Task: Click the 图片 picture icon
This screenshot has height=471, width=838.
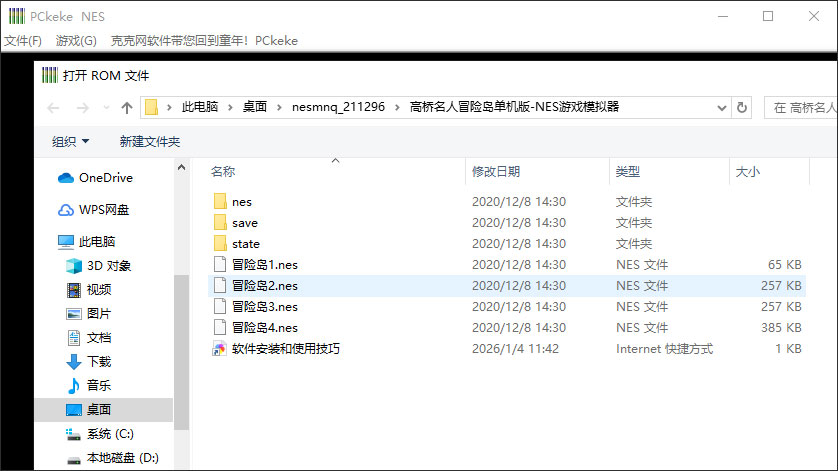Action: (74, 314)
